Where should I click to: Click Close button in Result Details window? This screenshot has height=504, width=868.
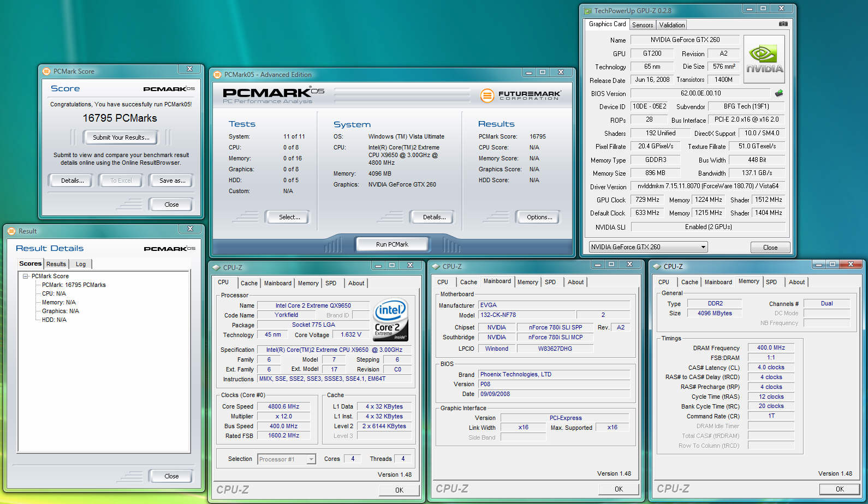coord(171,476)
